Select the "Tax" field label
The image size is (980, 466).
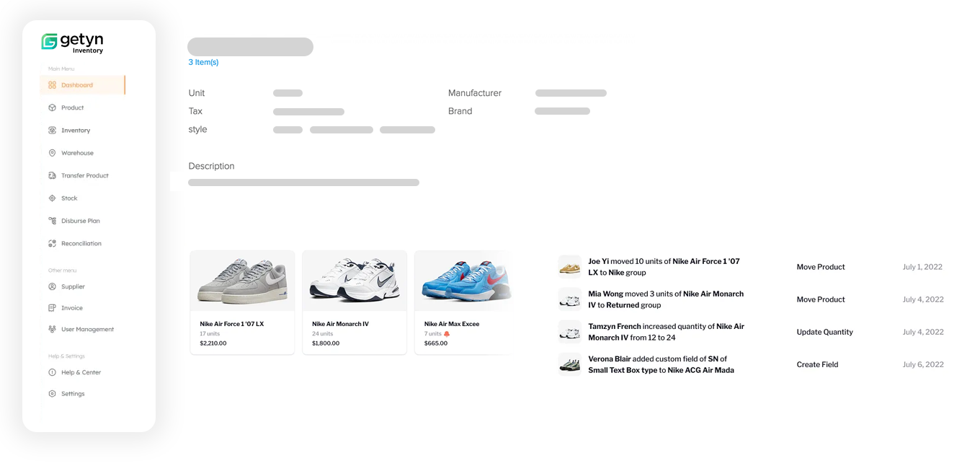195,111
